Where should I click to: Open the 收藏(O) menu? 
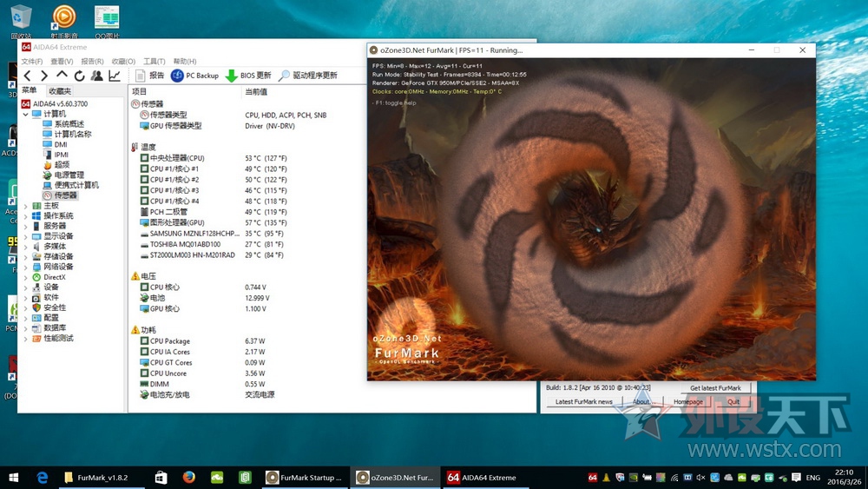point(123,61)
